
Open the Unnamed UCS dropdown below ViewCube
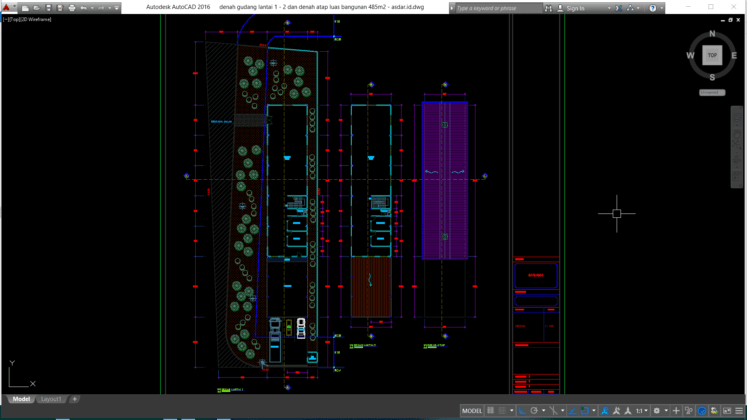click(x=711, y=92)
